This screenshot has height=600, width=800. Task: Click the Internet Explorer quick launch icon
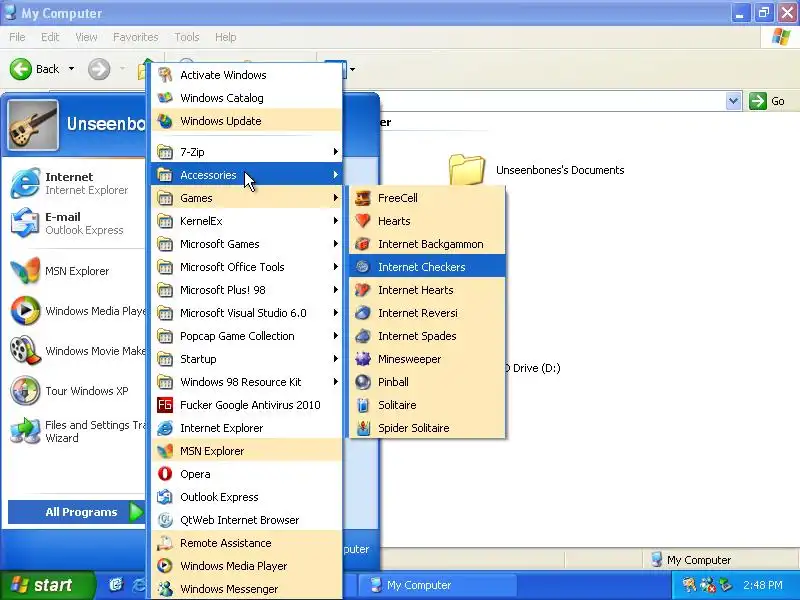pos(139,585)
